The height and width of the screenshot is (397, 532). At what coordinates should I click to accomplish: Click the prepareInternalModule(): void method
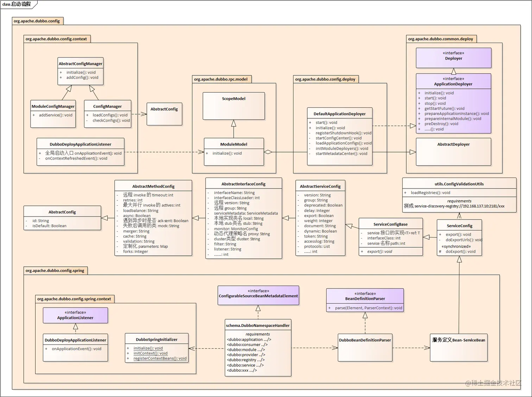[453, 119]
